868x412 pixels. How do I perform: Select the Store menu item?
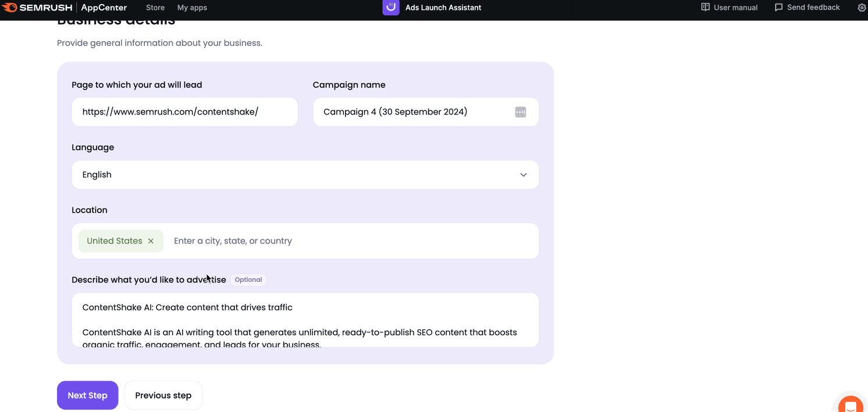point(155,8)
